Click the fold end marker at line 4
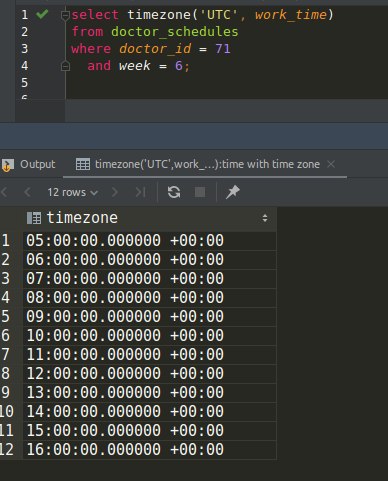Image resolution: width=388 pixels, height=481 pixels. click(x=65, y=66)
